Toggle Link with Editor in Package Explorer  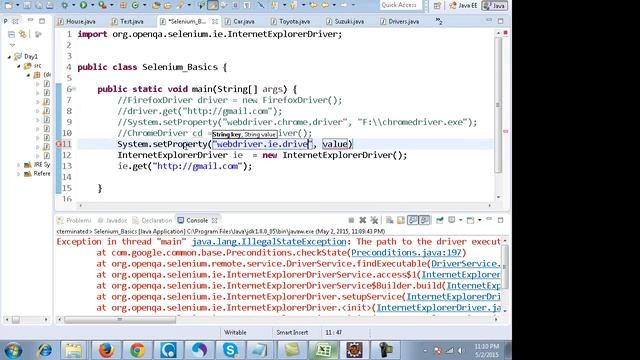pos(23,35)
